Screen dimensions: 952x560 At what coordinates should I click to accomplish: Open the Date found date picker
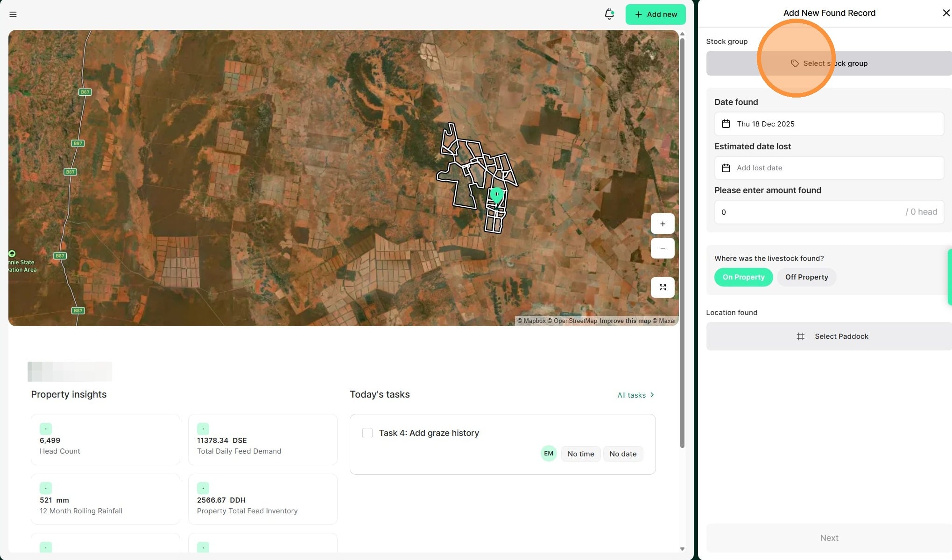(829, 124)
